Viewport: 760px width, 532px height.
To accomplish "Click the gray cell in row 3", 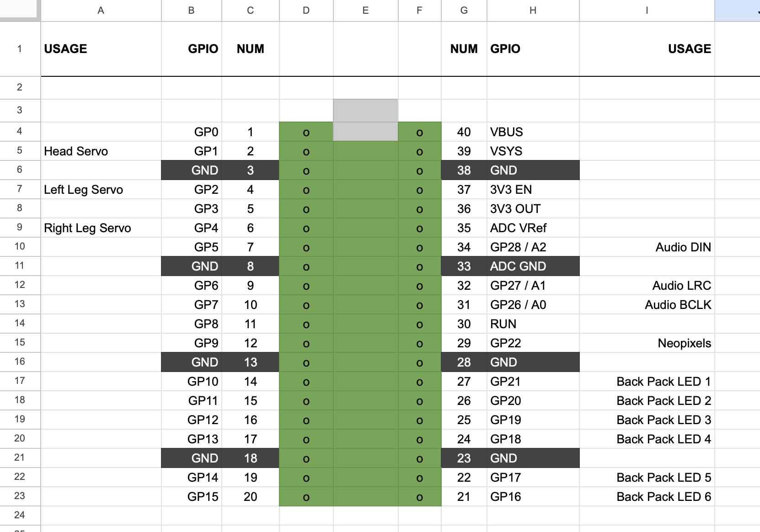I will coord(365,110).
